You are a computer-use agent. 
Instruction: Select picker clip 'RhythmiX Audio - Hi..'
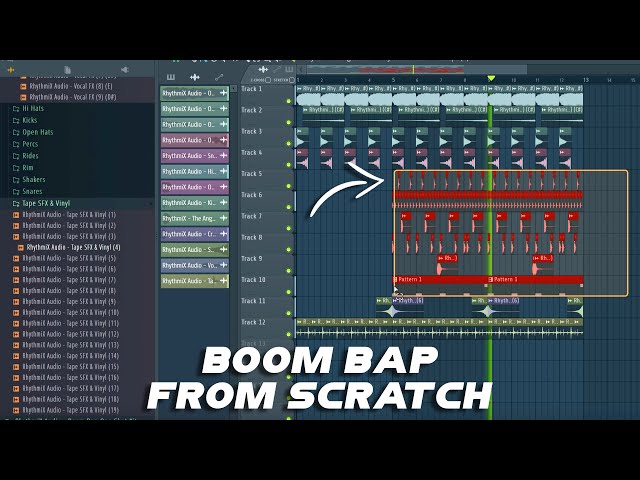click(195, 171)
